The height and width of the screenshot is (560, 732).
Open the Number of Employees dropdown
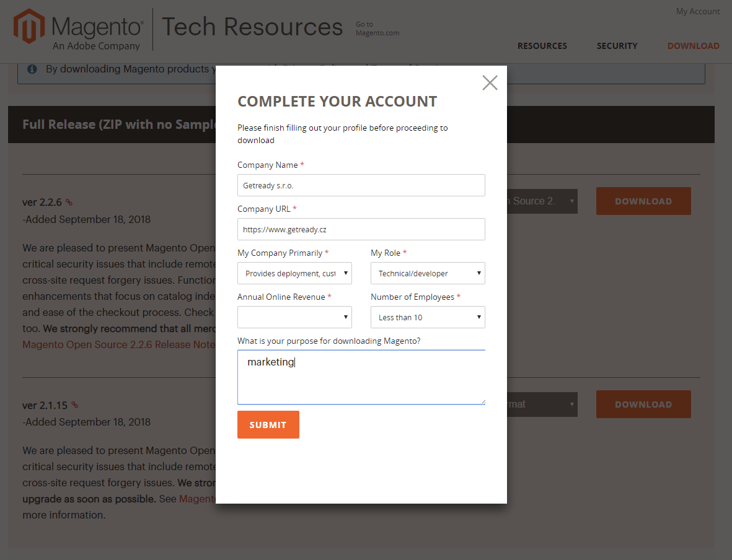[x=428, y=317]
